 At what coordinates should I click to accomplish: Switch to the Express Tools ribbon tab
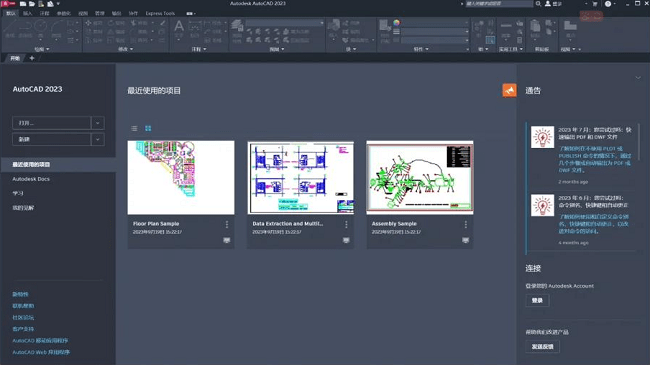[x=160, y=13]
